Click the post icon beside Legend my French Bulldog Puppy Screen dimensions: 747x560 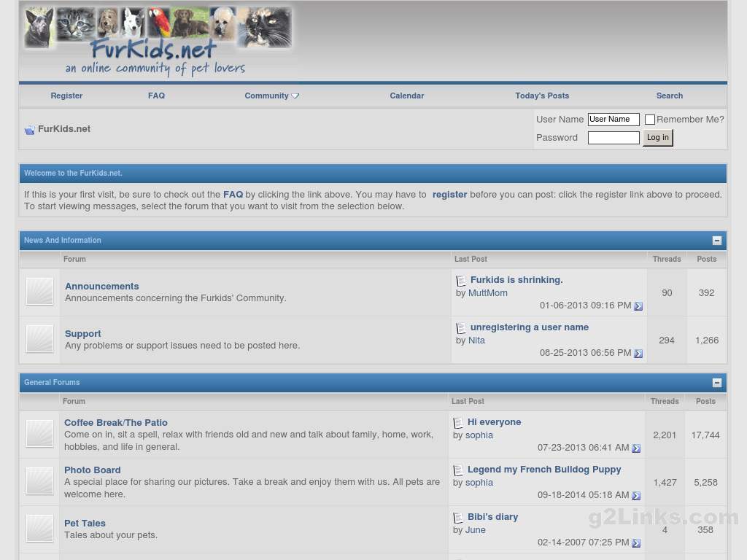click(x=458, y=470)
